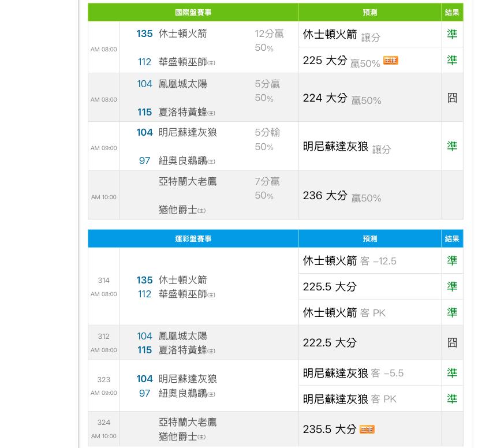
Task: Click 亞特蘭大老鷹 team name in 運彩盤 game 324
Action: (x=188, y=422)
